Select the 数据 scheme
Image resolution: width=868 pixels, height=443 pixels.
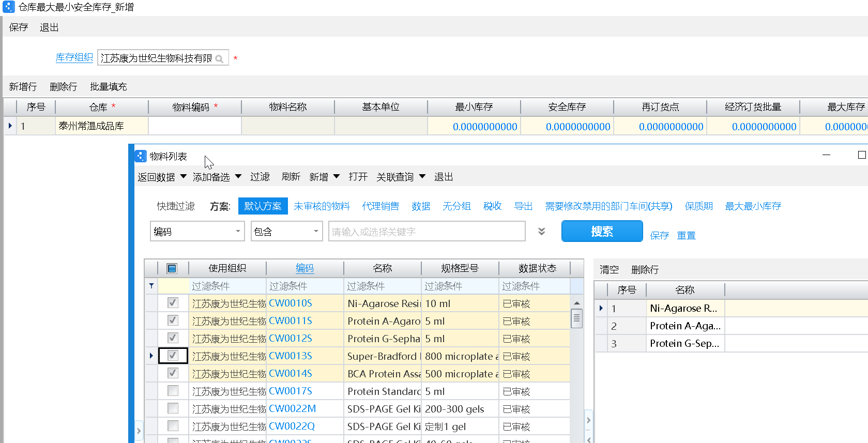pyautogui.click(x=421, y=206)
